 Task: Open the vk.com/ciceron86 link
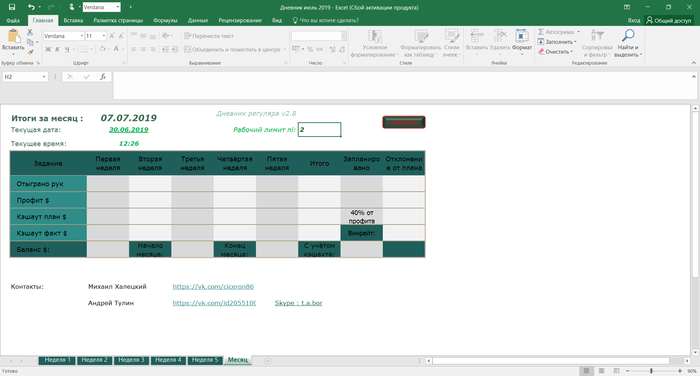pyautogui.click(x=213, y=287)
